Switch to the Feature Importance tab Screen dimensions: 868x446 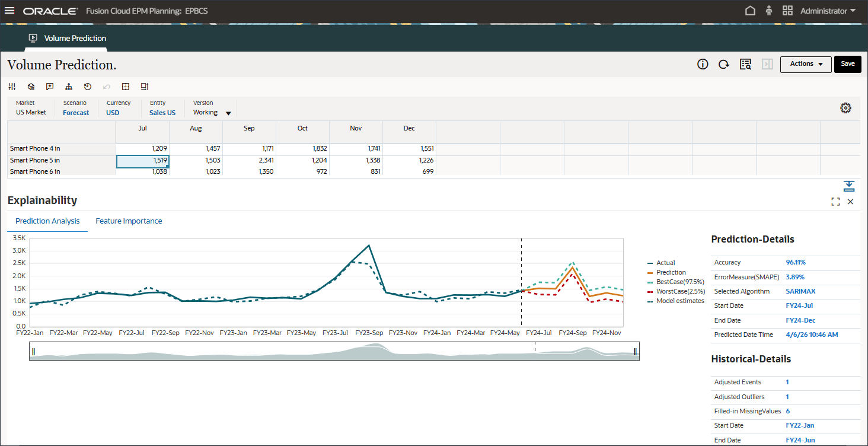tap(129, 221)
